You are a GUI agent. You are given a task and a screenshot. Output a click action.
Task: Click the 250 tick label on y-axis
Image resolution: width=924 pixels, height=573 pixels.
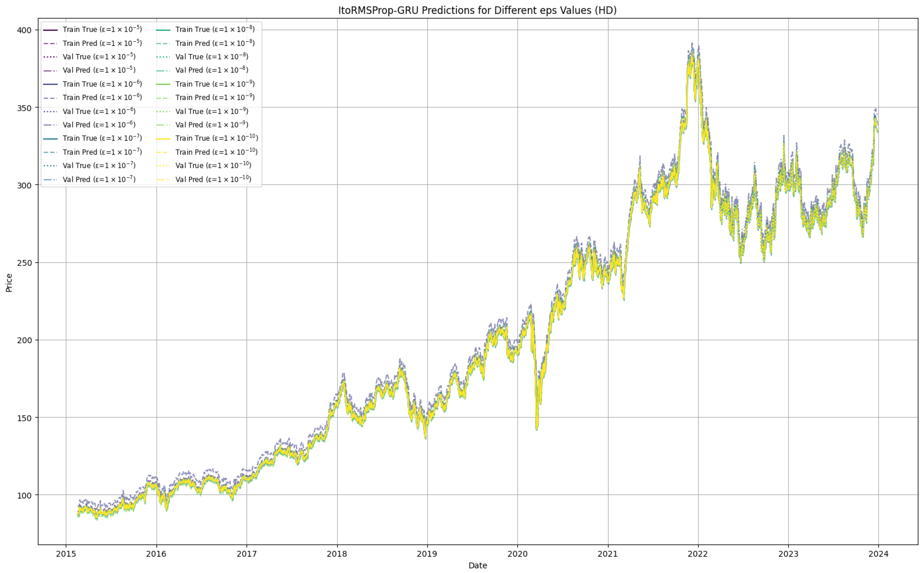tap(24, 263)
